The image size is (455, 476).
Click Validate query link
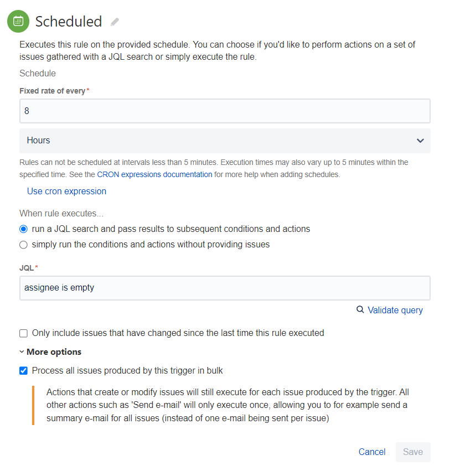[395, 310]
